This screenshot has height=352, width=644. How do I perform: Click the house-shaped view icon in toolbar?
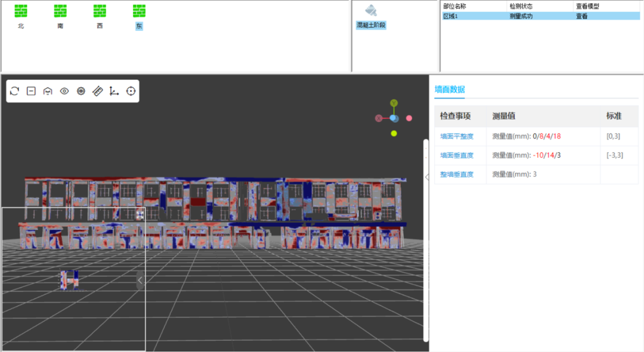click(x=48, y=91)
